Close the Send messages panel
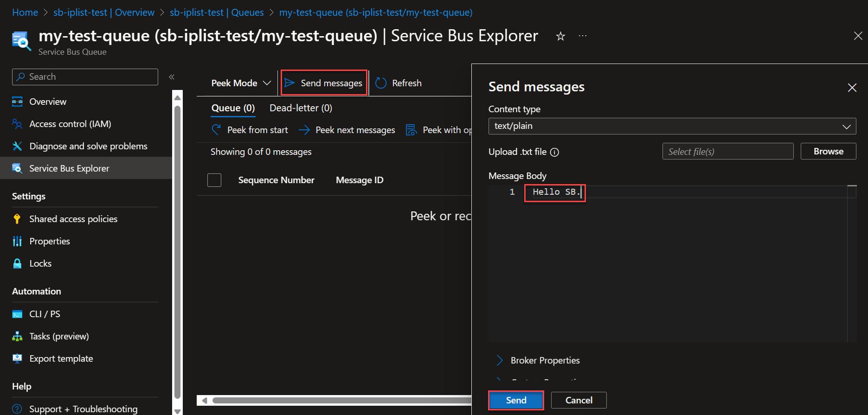Viewport: 868px width, 415px height. click(x=852, y=88)
